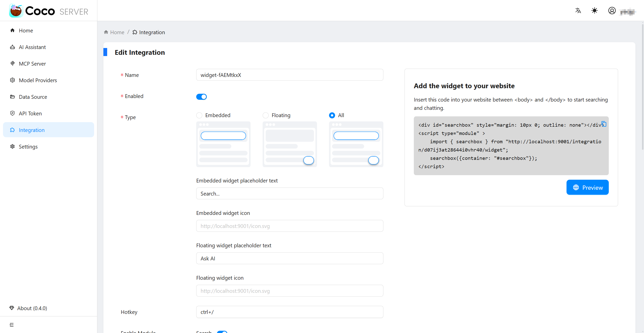Select the All type radio button
The width and height of the screenshot is (644, 333).
[x=332, y=115]
